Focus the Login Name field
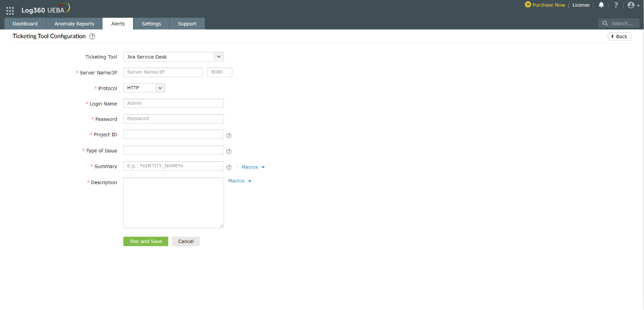Screen dimensions: 644x310 [173, 103]
